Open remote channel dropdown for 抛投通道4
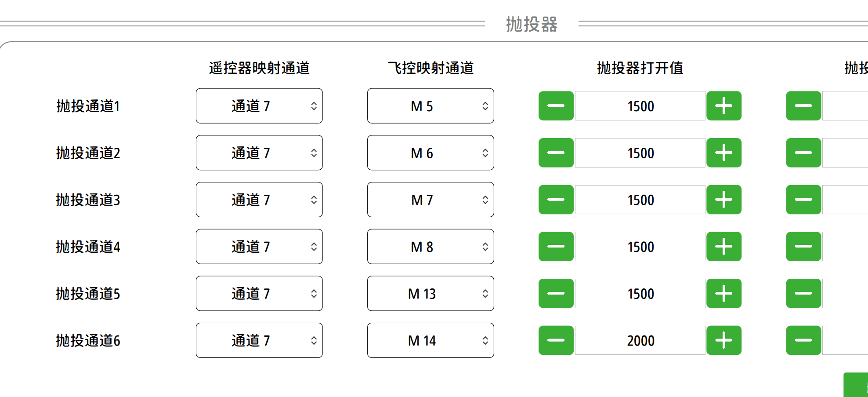The height and width of the screenshot is (397, 868). pos(259,247)
